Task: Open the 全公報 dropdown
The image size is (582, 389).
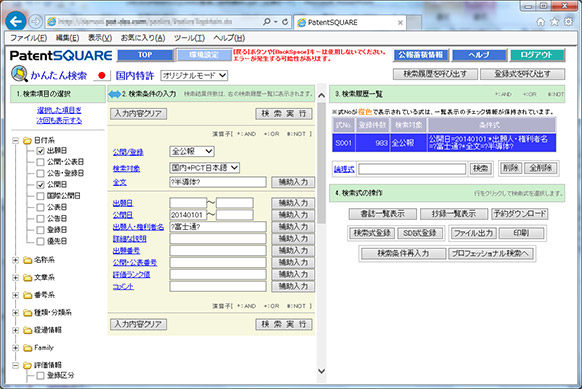Action: pos(192,151)
